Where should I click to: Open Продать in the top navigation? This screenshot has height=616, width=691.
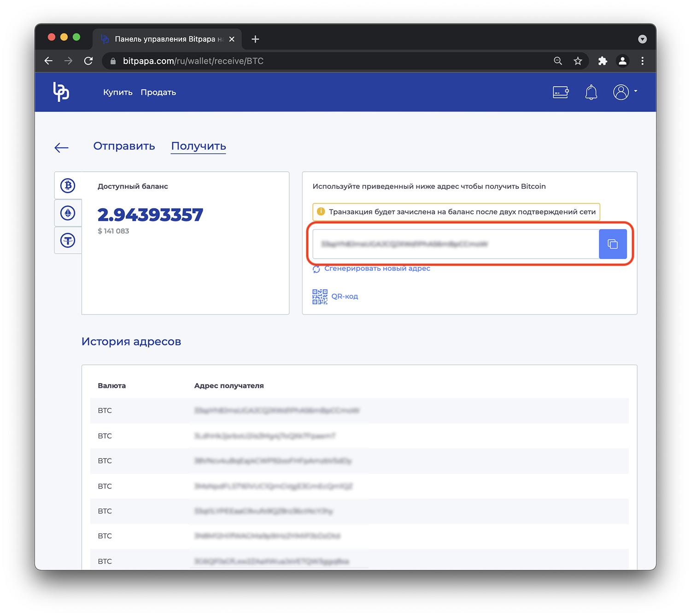coord(158,92)
